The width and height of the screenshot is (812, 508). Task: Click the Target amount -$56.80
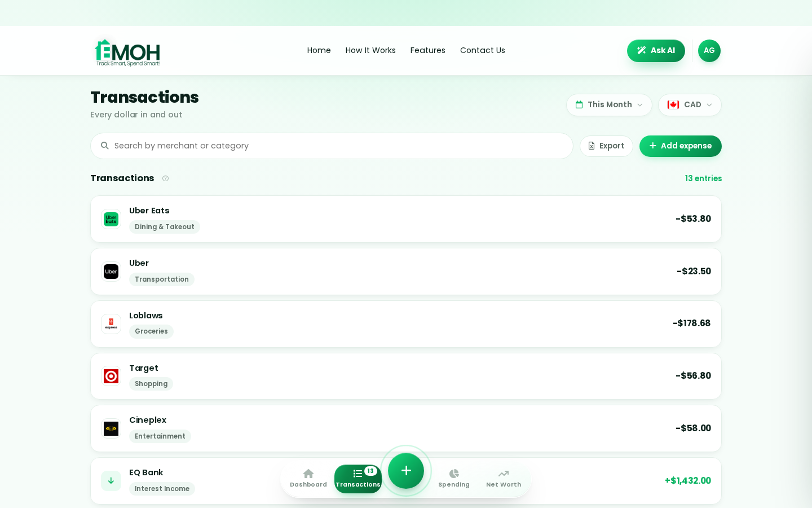[x=693, y=376]
